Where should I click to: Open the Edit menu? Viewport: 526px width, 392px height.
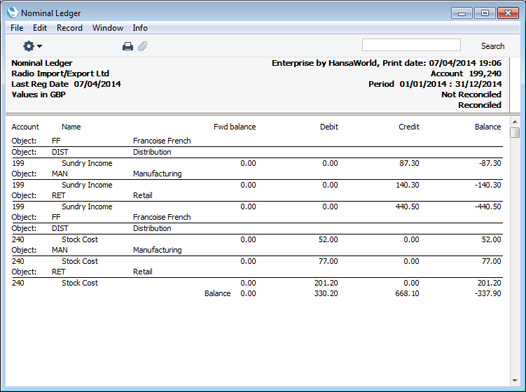tap(40, 28)
